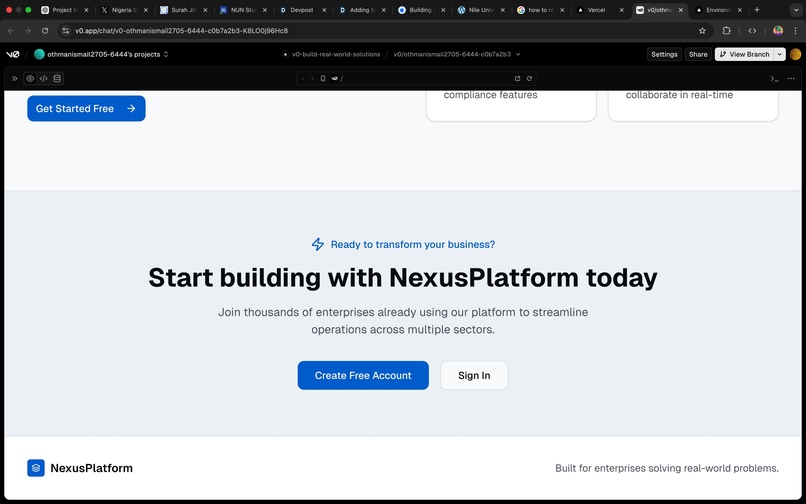Click the code brackets extension icon
Image resolution: width=806 pixels, height=504 pixels.
coord(752,31)
